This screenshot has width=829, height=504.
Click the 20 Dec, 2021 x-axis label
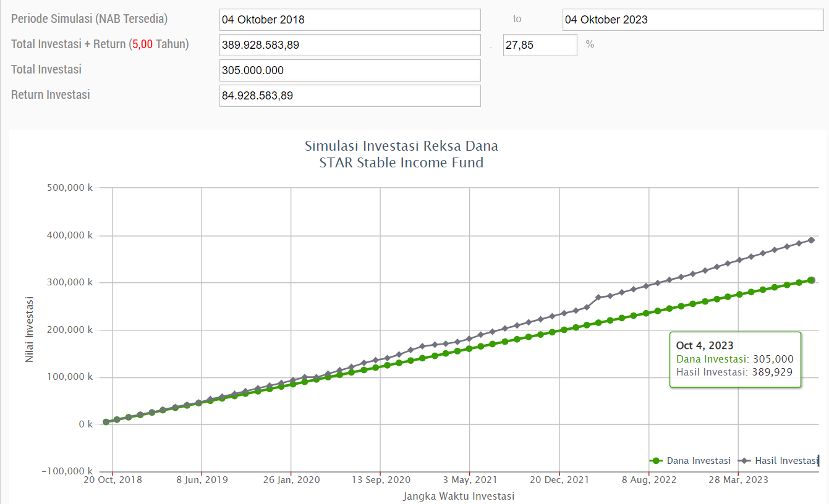coord(559,480)
